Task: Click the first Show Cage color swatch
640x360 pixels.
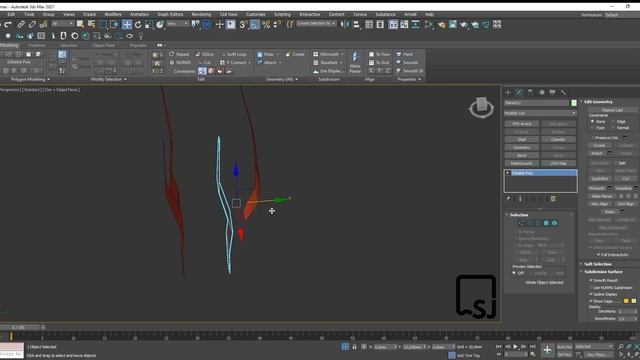Action: coord(626,301)
